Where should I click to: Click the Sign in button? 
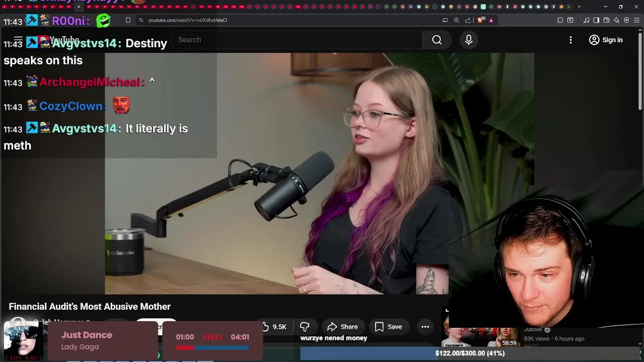[606, 40]
